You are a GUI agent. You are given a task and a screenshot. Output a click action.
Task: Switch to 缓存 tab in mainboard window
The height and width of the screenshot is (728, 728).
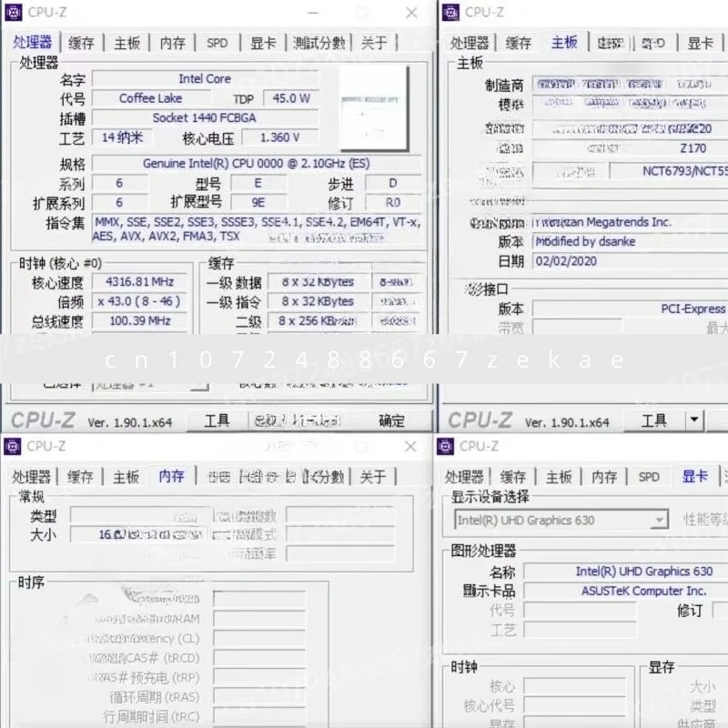click(x=518, y=43)
